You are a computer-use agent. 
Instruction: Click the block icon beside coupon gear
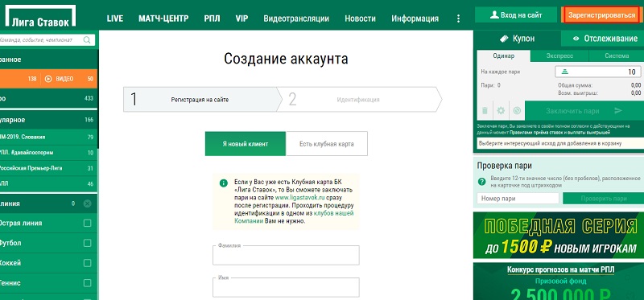point(517,110)
